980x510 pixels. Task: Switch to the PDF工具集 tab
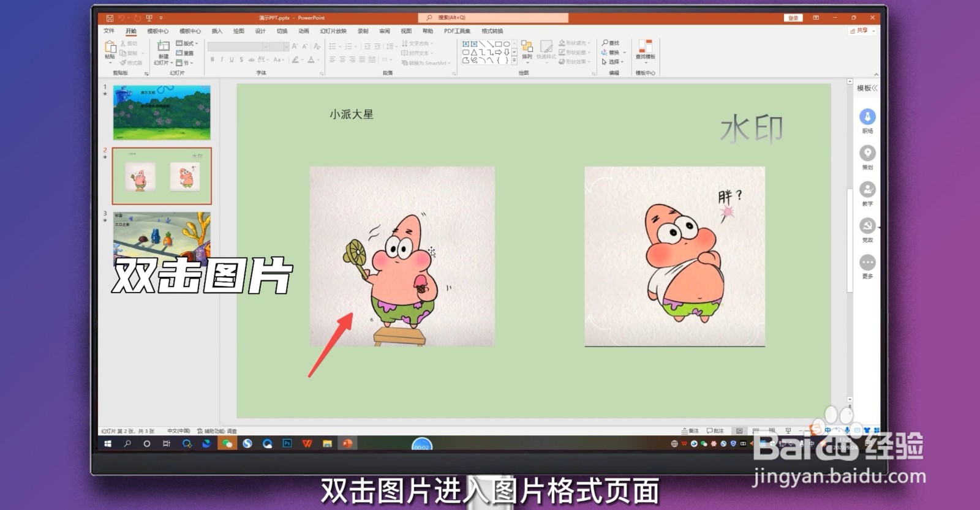pyautogui.click(x=457, y=31)
